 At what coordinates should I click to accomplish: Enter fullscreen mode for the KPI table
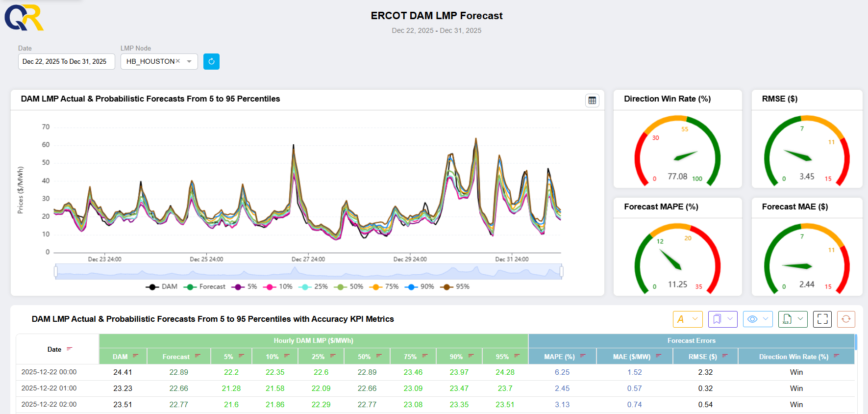click(822, 319)
